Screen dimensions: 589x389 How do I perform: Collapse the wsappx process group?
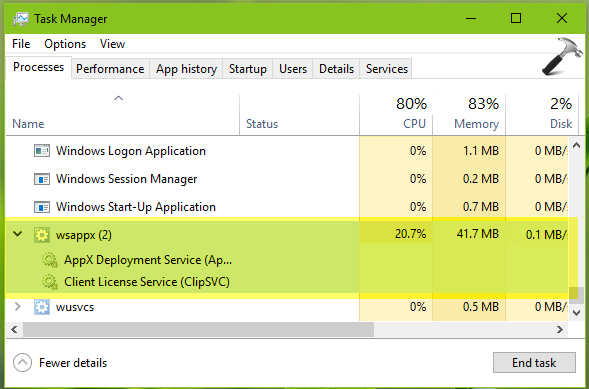17,234
